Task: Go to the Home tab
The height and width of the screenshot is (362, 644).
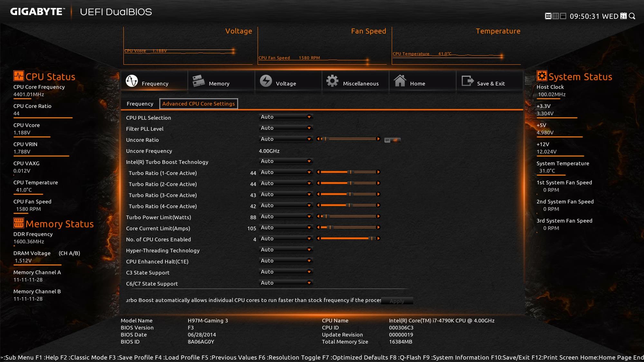Action: coord(422,81)
